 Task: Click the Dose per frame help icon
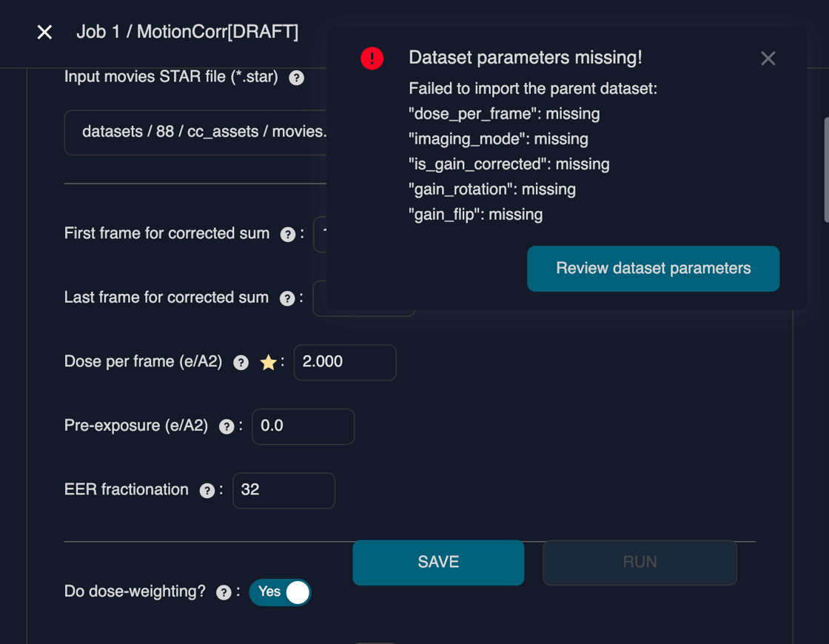coord(241,363)
